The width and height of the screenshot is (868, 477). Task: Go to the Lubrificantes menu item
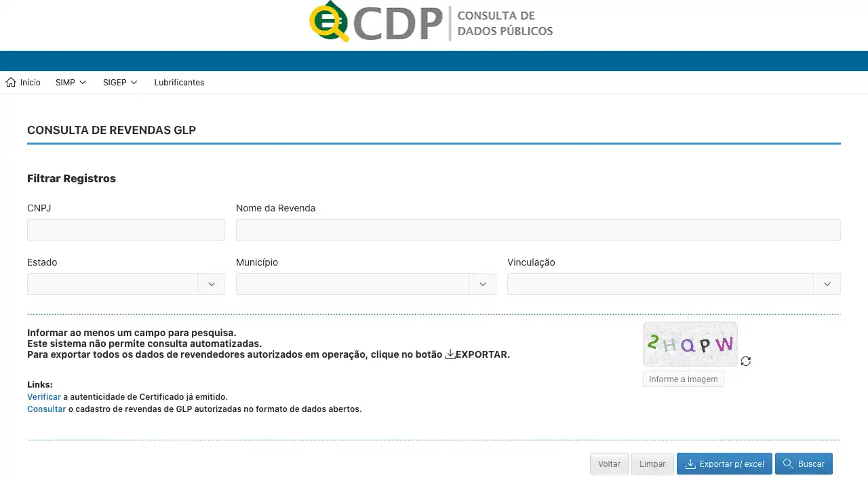tap(179, 83)
